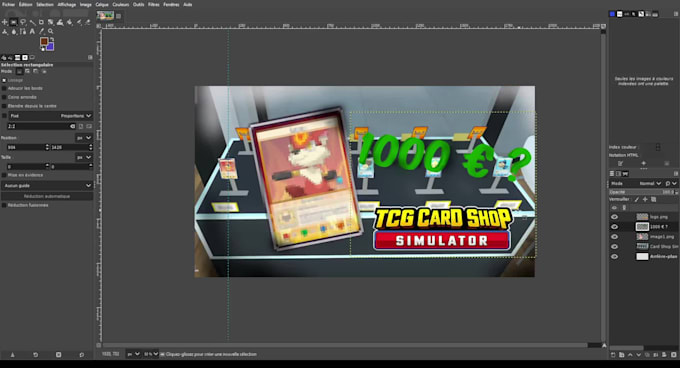This screenshot has height=368, width=680.
Task: Enable Étendre depuis le centre checkbox
Action: coord(4,106)
